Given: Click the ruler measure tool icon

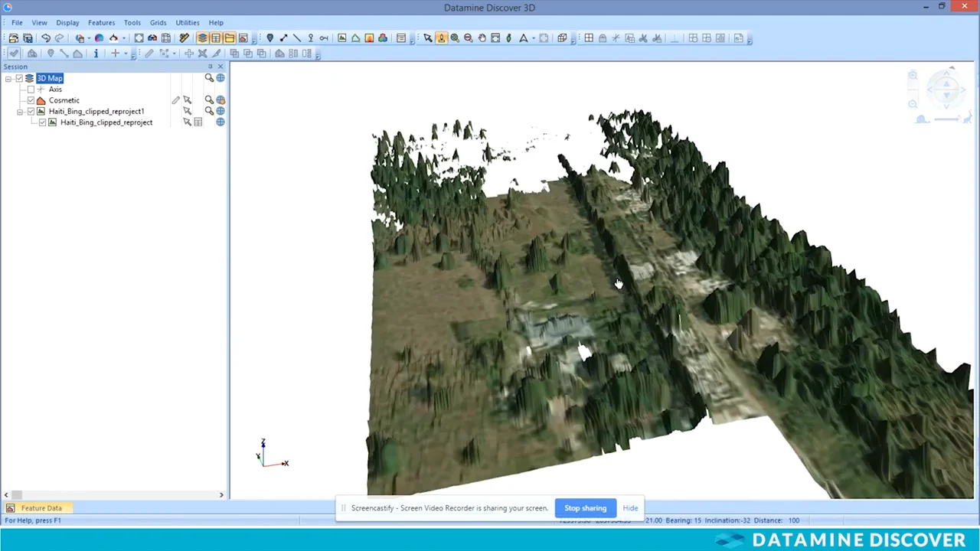Looking at the screenshot, I should [185, 38].
